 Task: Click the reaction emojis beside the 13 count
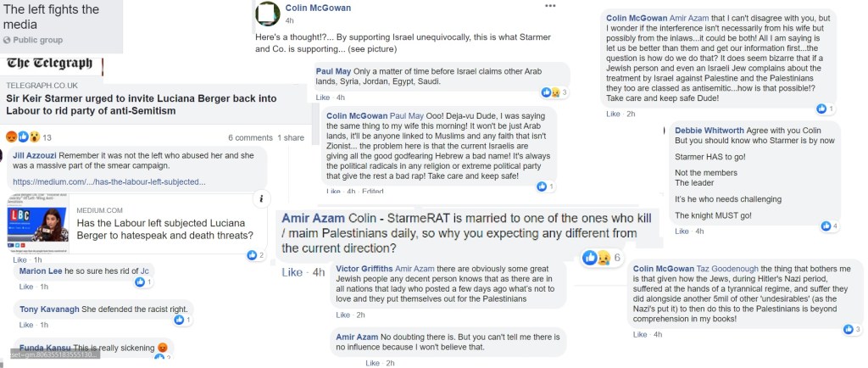(22, 137)
